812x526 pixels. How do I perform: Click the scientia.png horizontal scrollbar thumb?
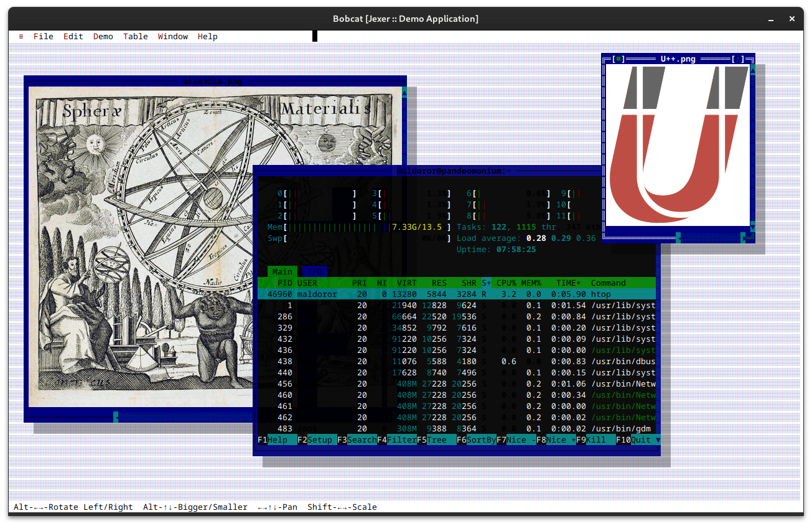coord(116,417)
